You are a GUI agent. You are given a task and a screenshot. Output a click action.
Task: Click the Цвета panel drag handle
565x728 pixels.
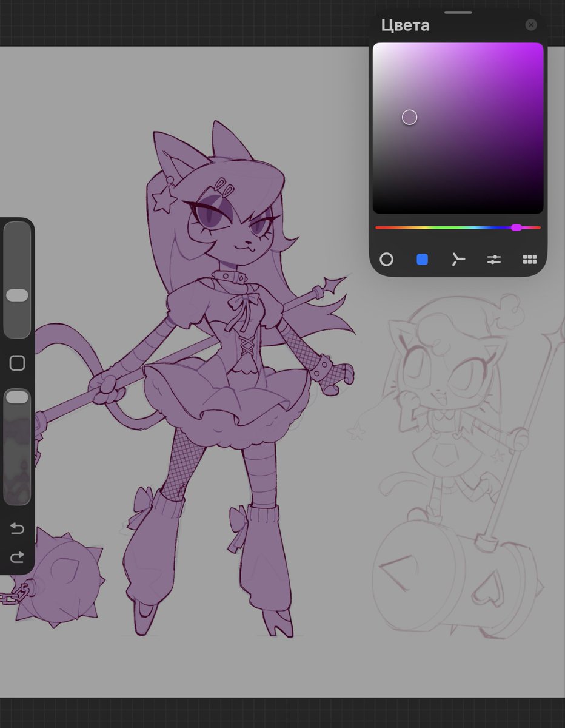point(458,12)
